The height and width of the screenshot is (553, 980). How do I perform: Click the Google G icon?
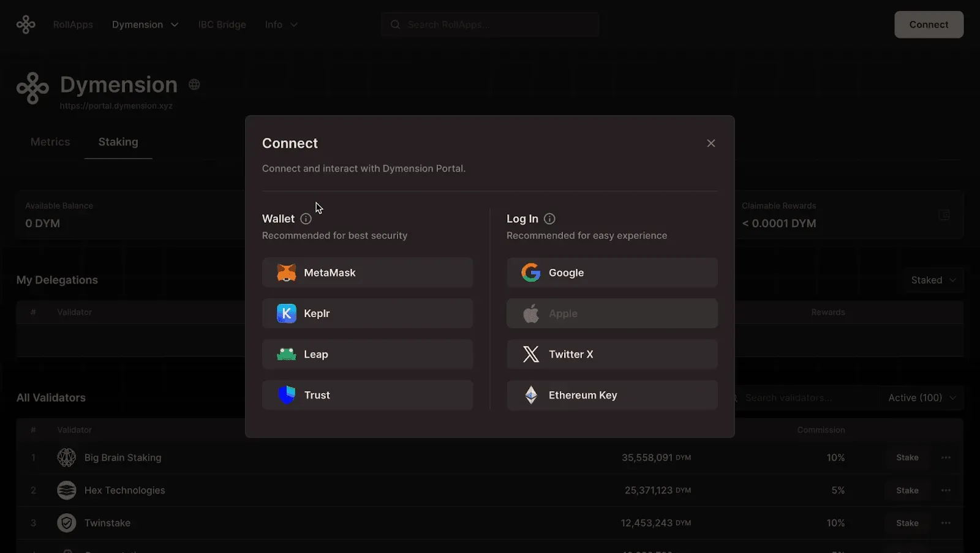point(531,273)
